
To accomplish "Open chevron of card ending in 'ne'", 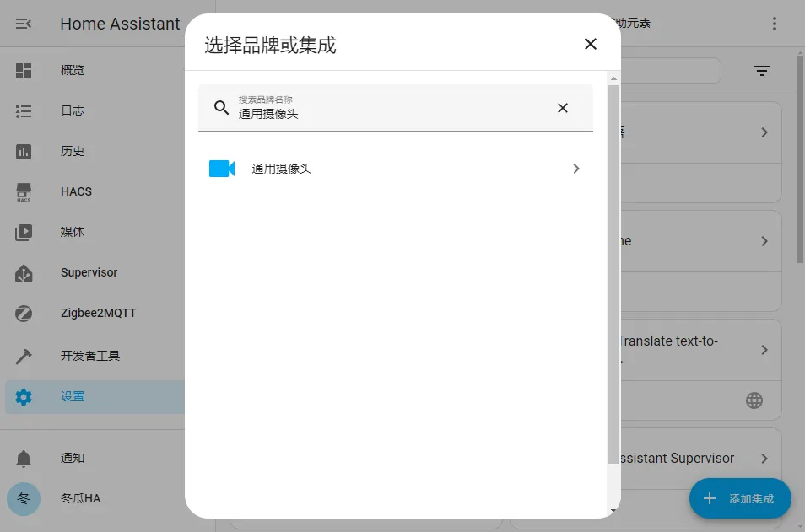I will tap(764, 241).
